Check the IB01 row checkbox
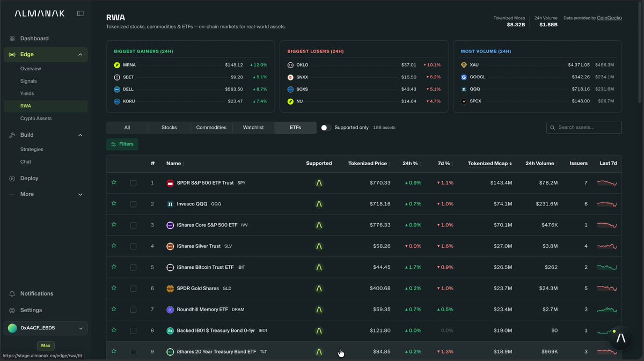This screenshot has height=361, width=644. coord(133,330)
